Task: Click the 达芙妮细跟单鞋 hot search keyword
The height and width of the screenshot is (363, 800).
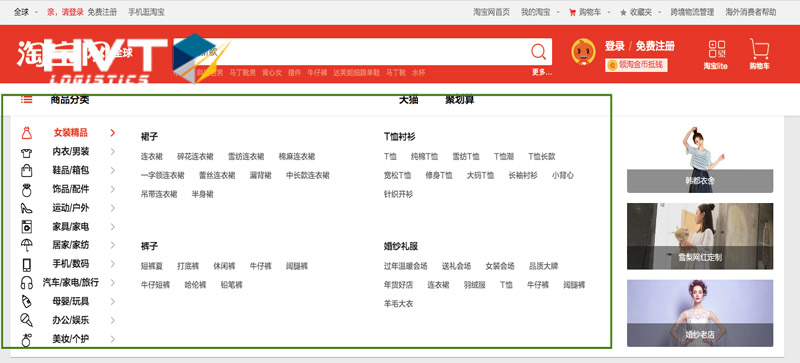Action: pos(356,73)
